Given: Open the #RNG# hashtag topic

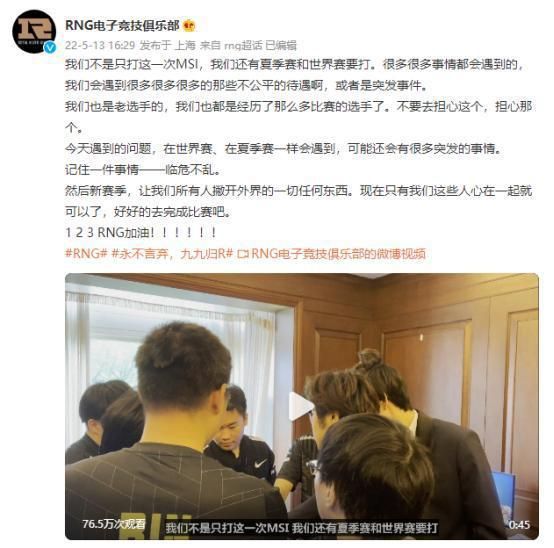Looking at the screenshot, I should [86, 254].
